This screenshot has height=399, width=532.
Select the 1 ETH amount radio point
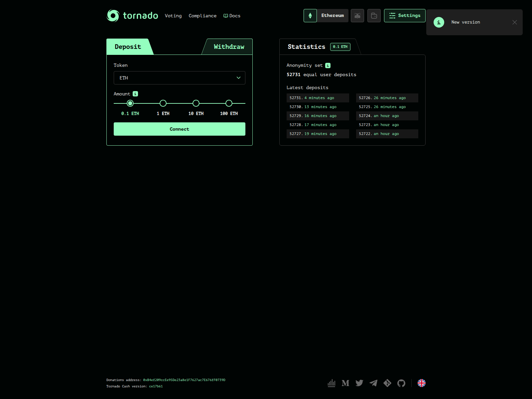[x=163, y=103]
